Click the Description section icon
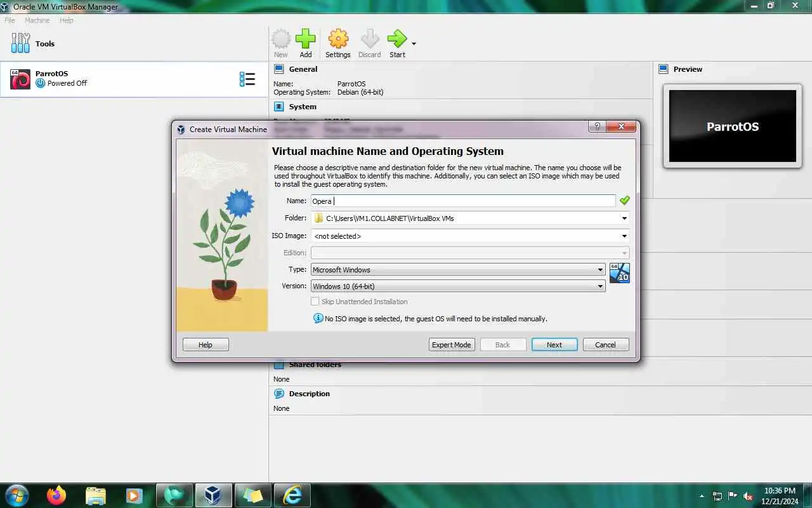The height and width of the screenshot is (508, 812). click(279, 394)
